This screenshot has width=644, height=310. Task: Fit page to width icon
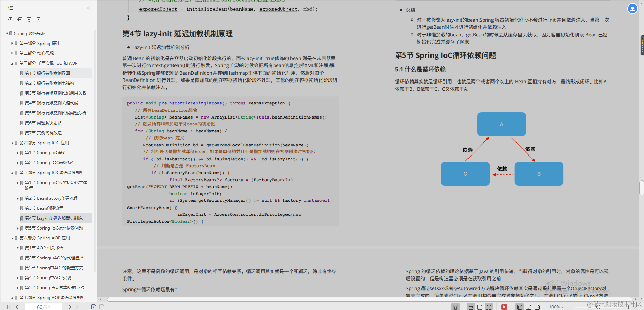pyautogui.click(x=537, y=307)
